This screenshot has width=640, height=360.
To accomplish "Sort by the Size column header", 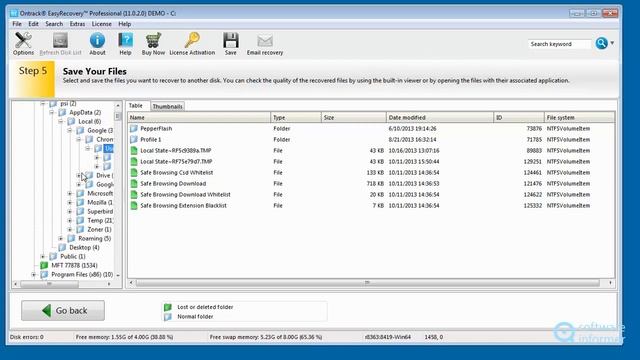I will (x=353, y=118).
